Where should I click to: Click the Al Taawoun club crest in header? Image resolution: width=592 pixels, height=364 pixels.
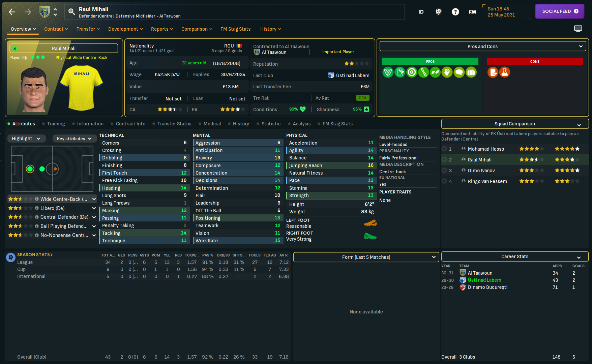click(x=45, y=12)
